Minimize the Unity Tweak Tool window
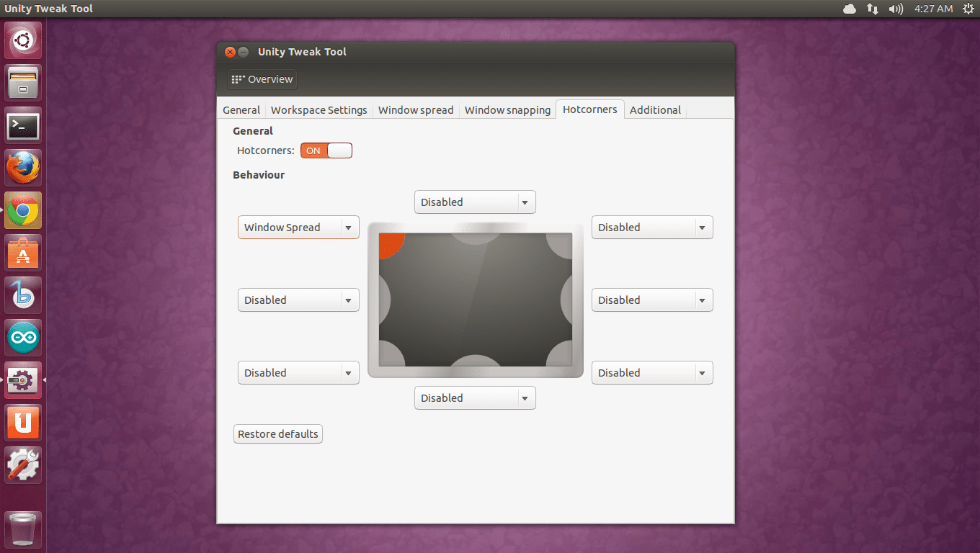 [244, 52]
